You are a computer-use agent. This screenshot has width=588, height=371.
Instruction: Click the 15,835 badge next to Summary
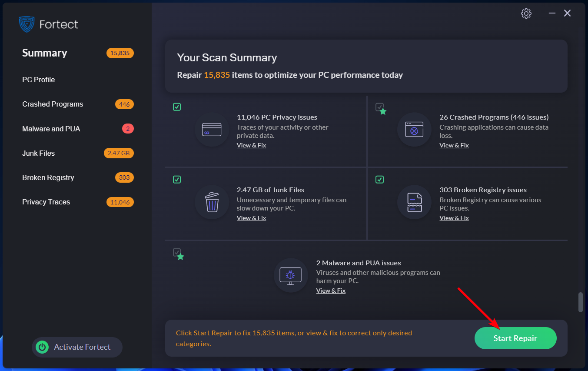tap(120, 53)
